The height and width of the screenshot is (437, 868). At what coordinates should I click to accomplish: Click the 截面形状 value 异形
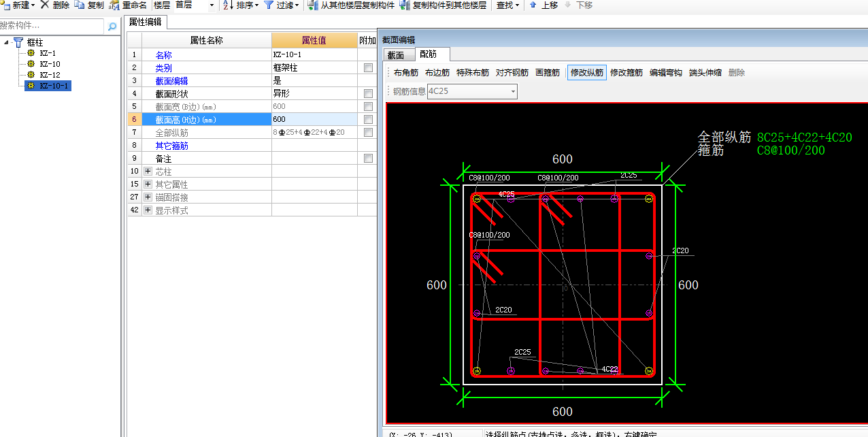coord(314,94)
